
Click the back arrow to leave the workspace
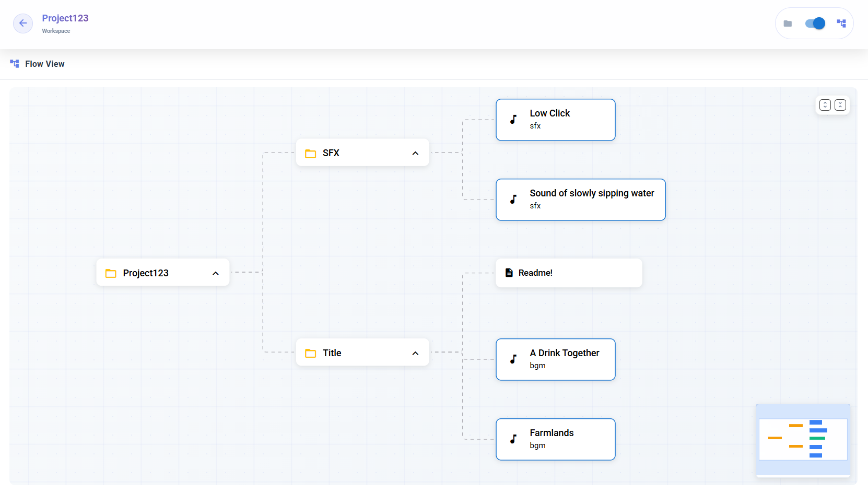point(22,24)
